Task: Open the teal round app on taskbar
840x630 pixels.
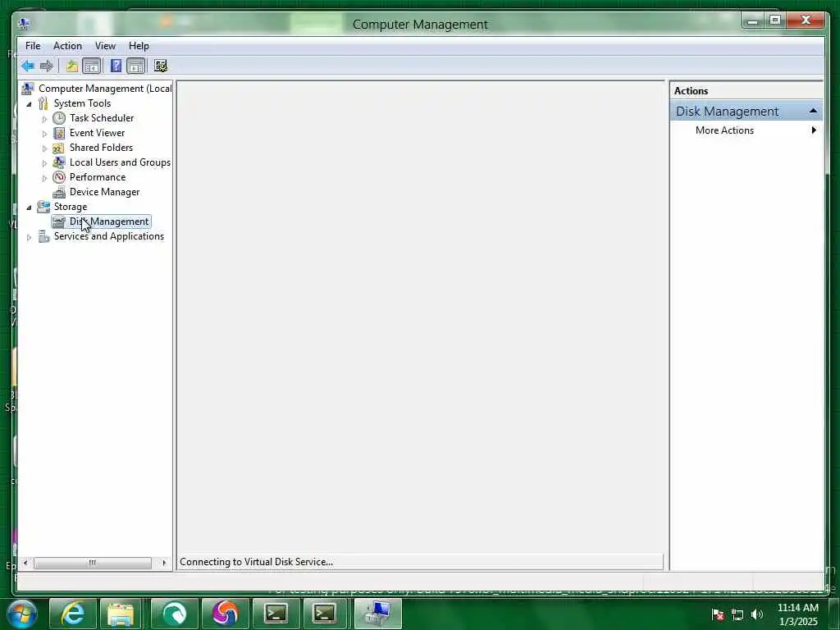Action: pos(174,614)
